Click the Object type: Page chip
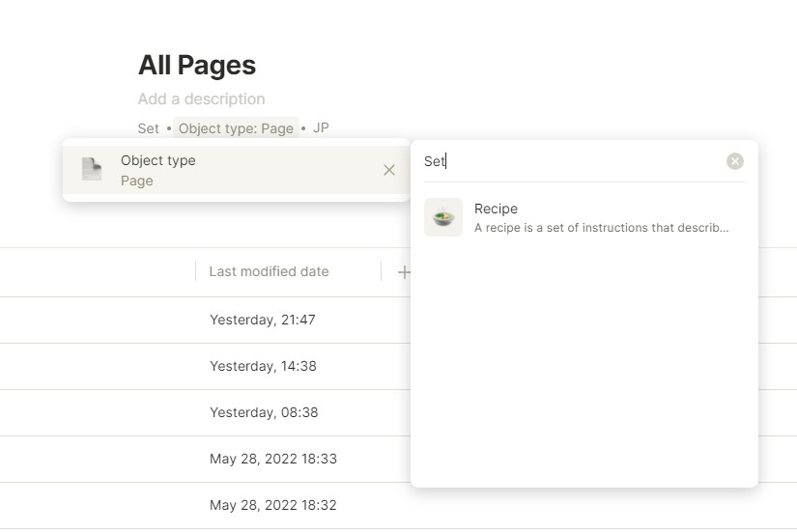Image resolution: width=797 pixels, height=532 pixels. tap(236, 128)
